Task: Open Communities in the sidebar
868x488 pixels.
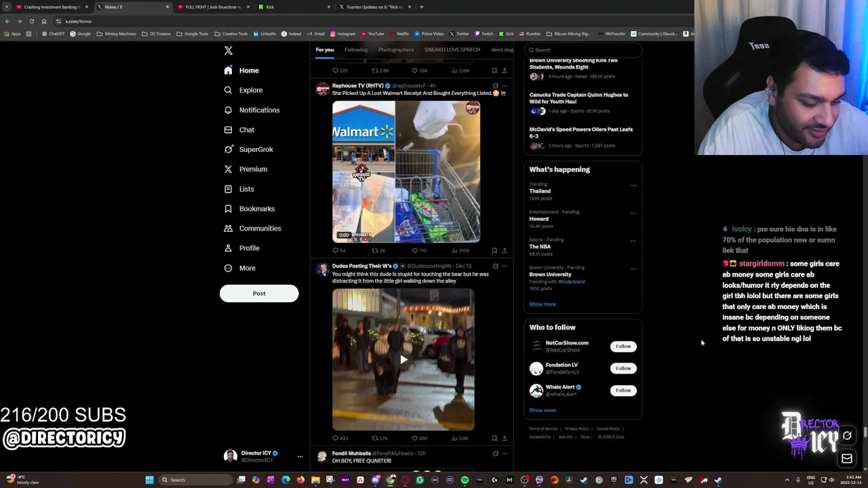Action: pyautogui.click(x=252, y=228)
